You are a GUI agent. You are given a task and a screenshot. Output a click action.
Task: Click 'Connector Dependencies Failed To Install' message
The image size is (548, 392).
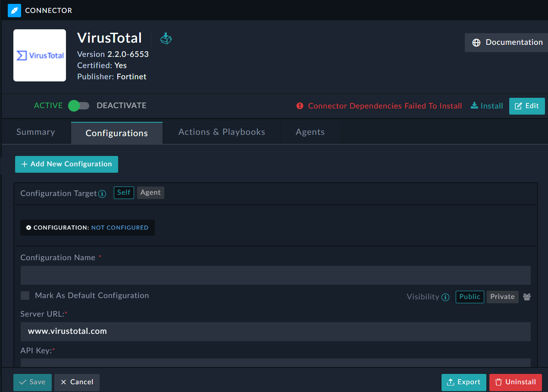[385, 106]
